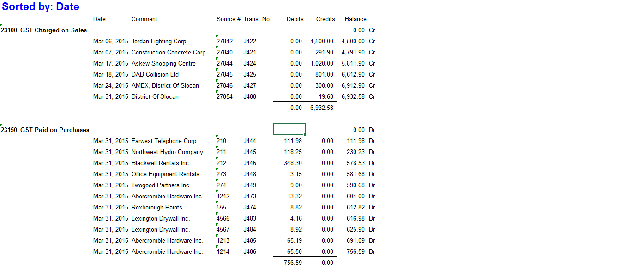Viewport: 644px width, 269px height.
Task: Select the 111.98 debit amount
Action: click(293, 141)
